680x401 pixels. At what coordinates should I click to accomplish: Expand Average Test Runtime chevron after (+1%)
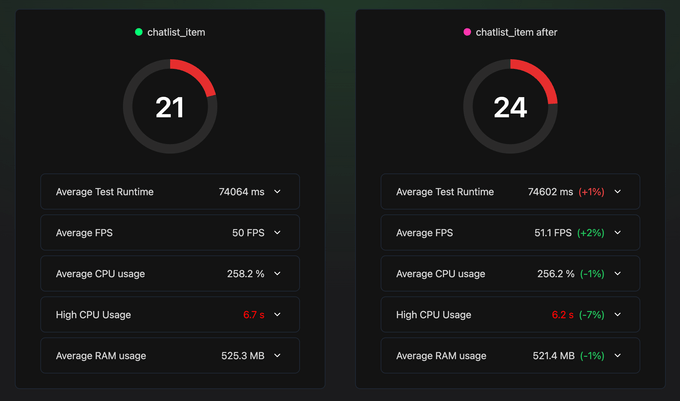coord(618,191)
